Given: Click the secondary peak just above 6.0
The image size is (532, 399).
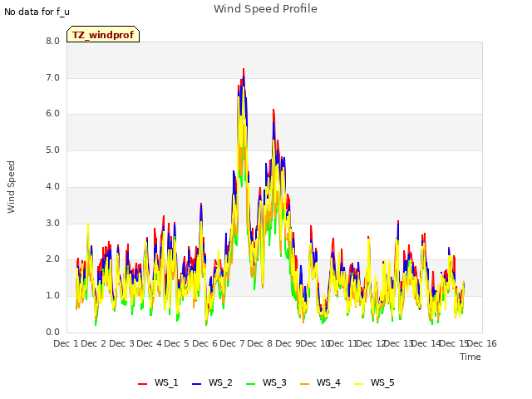Looking at the screenshot, I should click(273, 111).
